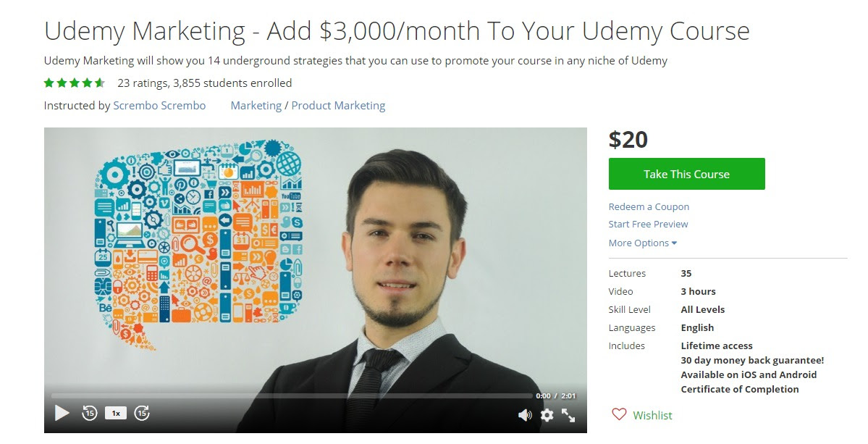Click the Wishlist heart icon
Screen dimensions: 868x444
[619, 414]
